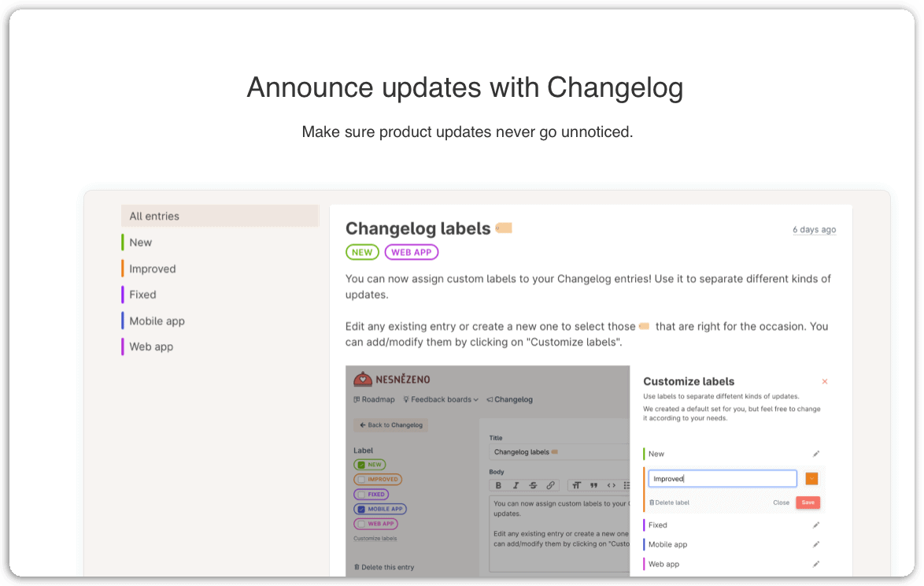Screen dimensions: 924x586
Task: Edit the Fixed label with its pencil icon
Action: [816, 525]
